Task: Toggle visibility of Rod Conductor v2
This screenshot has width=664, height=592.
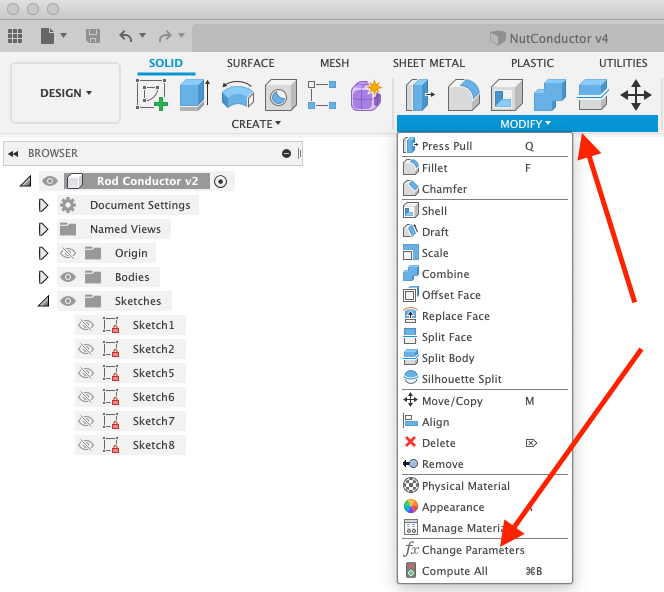Action: pos(50,181)
